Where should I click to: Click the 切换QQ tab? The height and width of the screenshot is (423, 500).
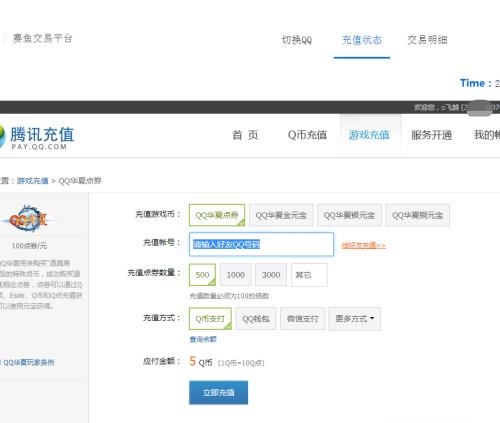[297, 40]
